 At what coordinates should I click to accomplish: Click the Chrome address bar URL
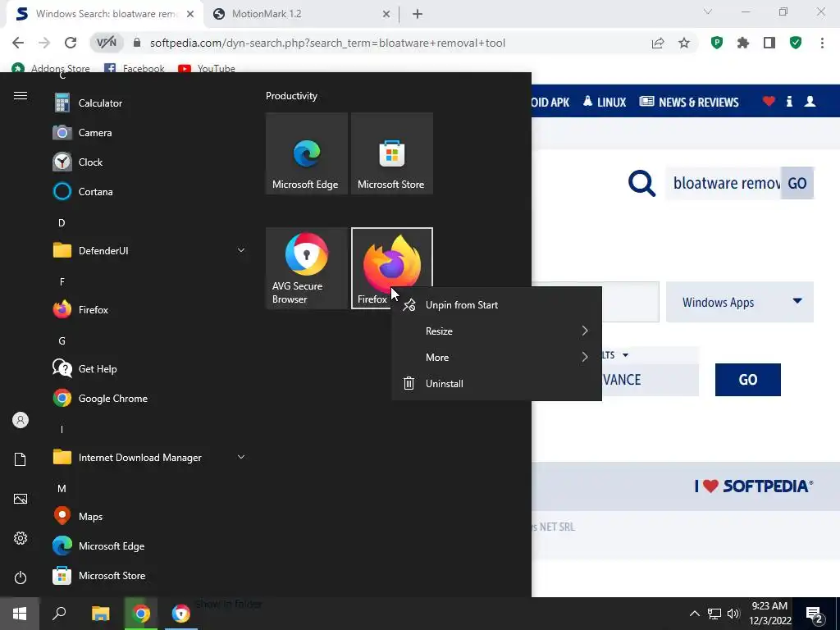click(x=327, y=43)
